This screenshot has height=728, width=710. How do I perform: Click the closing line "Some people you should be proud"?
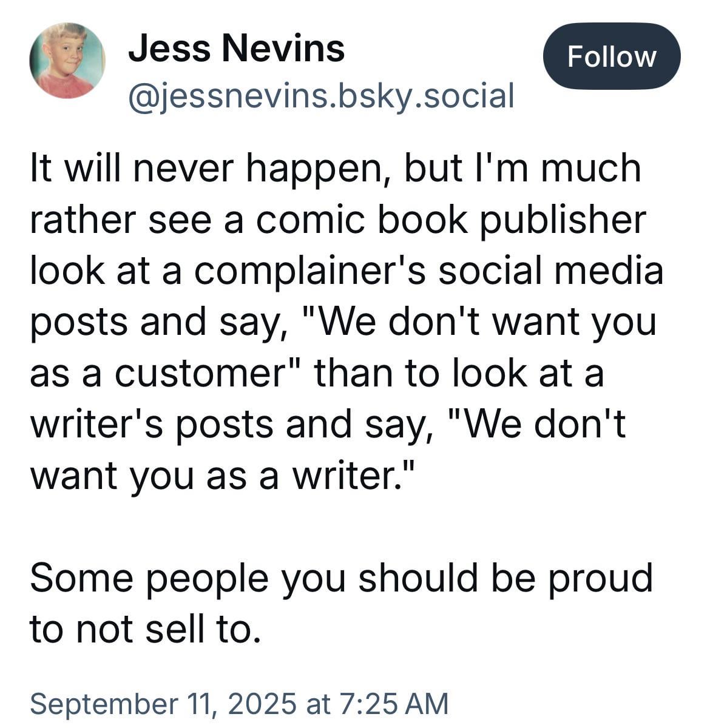point(341,578)
